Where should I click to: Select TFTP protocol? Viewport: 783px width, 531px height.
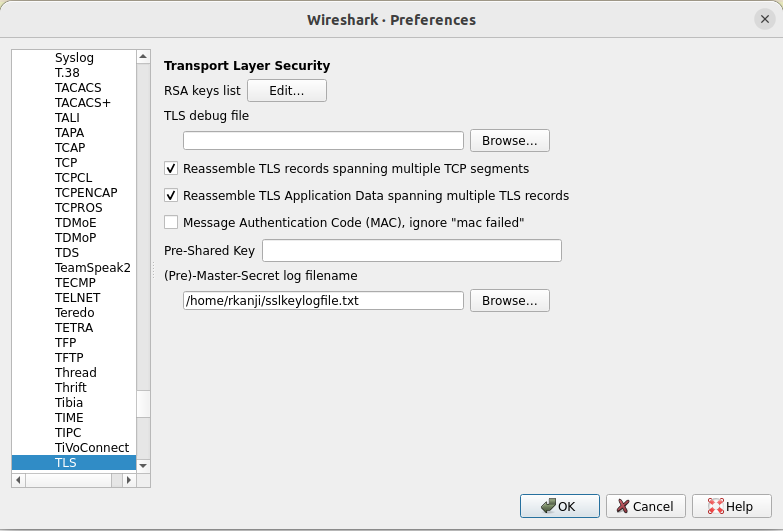click(x=74, y=357)
